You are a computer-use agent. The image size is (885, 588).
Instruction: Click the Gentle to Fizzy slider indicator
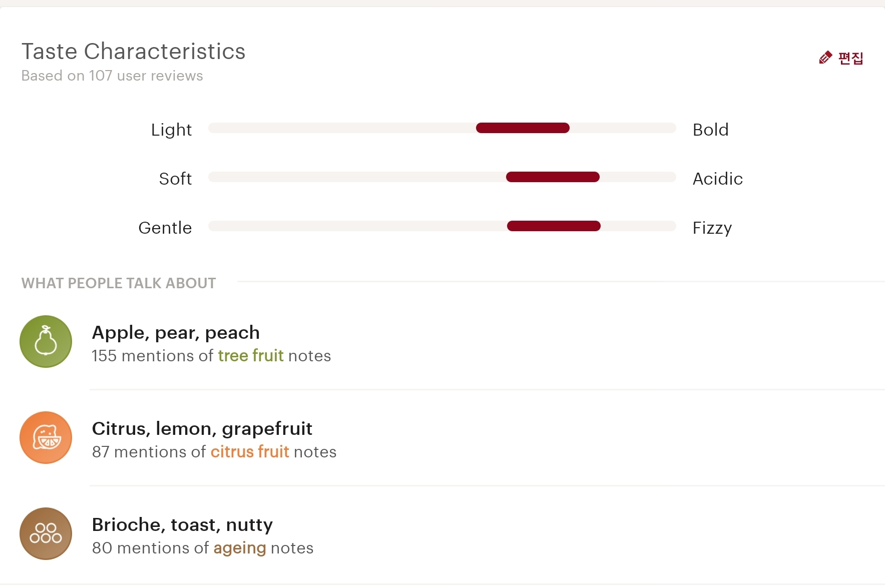tap(554, 226)
